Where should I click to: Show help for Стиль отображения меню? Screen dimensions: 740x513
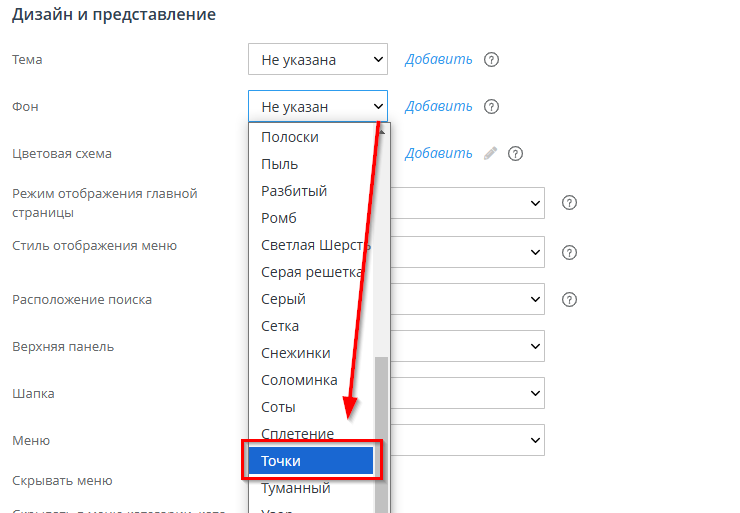570,252
